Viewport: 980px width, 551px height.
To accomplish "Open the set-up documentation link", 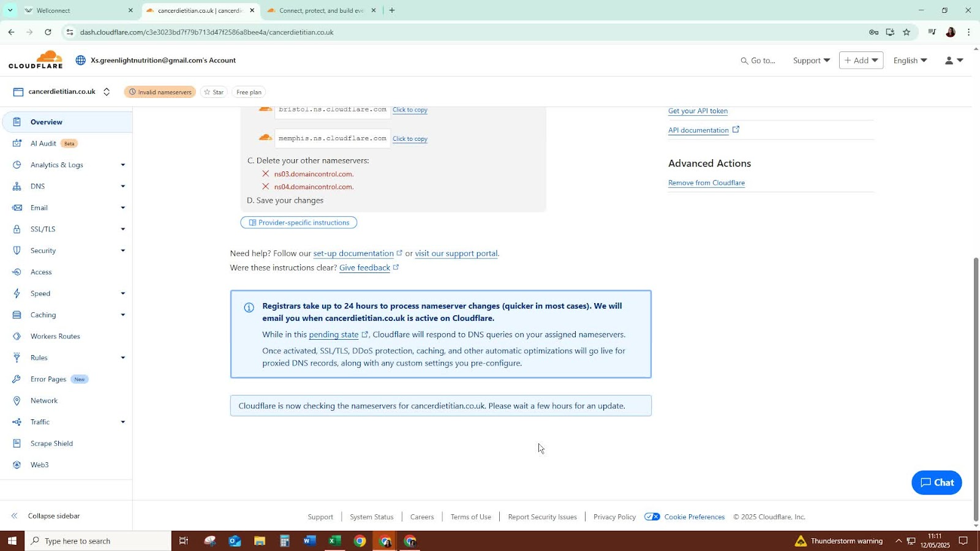I will coord(353,253).
